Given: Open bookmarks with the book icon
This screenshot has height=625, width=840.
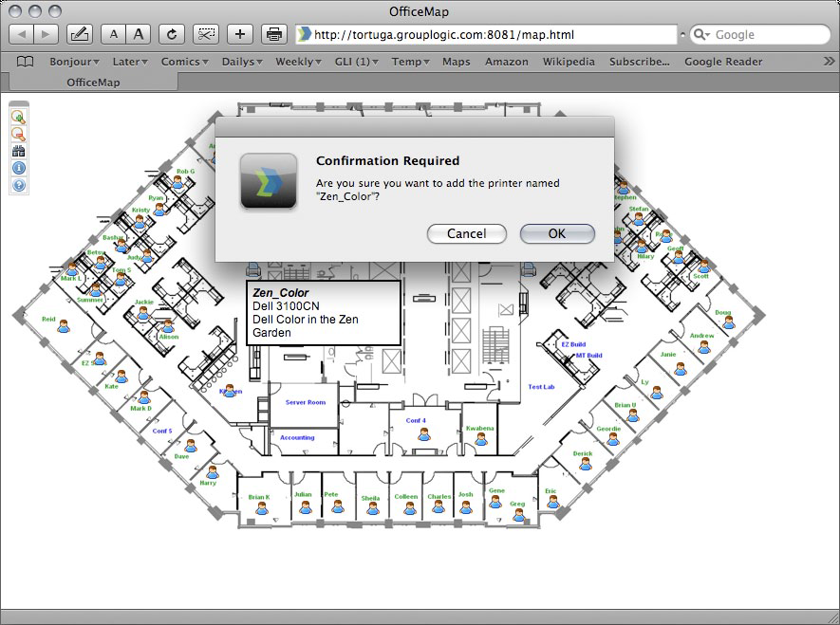Looking at the screenshot, I should 25,61.
